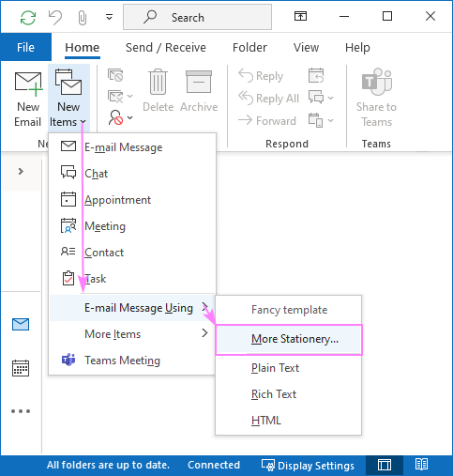Open the Customize Quick Access Toolbar arrow

point(109,17)
